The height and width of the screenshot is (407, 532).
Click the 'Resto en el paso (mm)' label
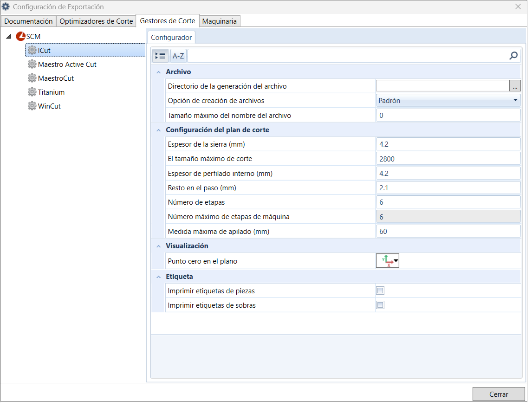(202, 187)
